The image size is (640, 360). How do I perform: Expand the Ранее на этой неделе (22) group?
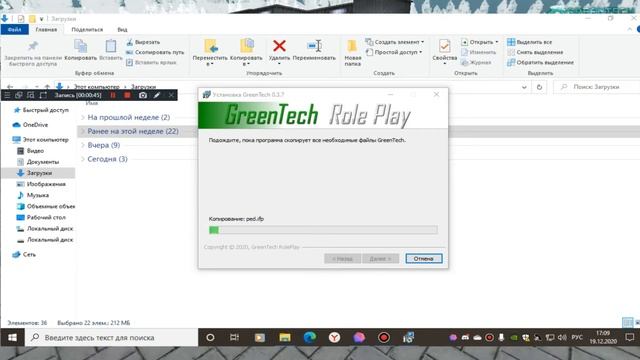click(x=83, y=131)
